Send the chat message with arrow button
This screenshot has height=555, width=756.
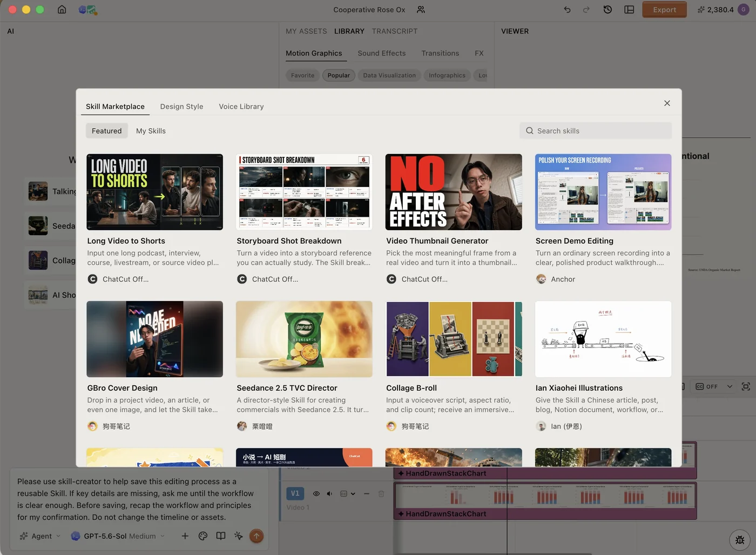(256, 536)
